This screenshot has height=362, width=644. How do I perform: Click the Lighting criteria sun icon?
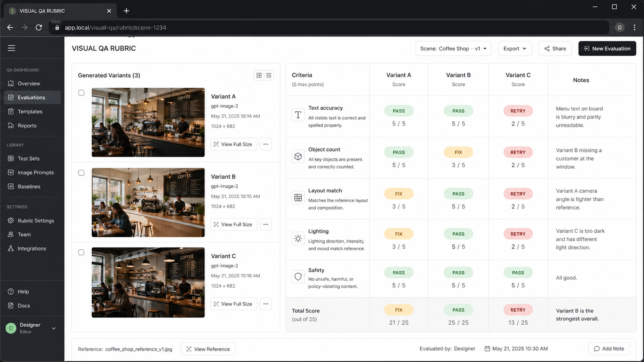coord(298,239)
